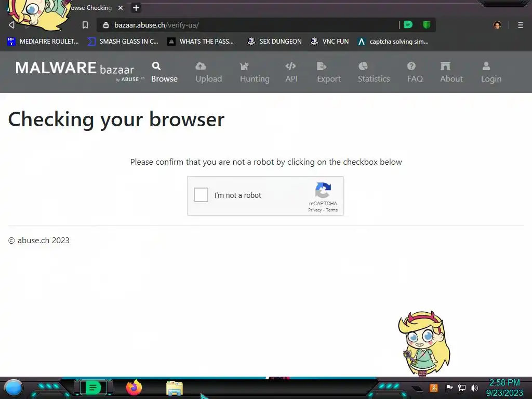Viewport: 532px width, 399px height.
Task: Open the browser profile avatar
Action: point(497,25)
